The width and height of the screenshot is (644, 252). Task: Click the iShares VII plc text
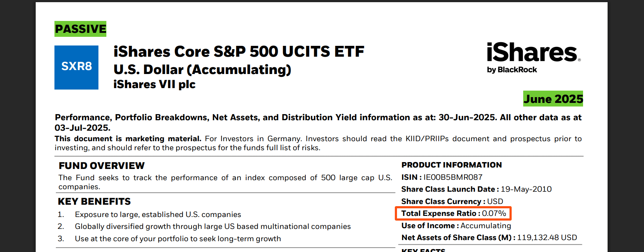point(154,84)
